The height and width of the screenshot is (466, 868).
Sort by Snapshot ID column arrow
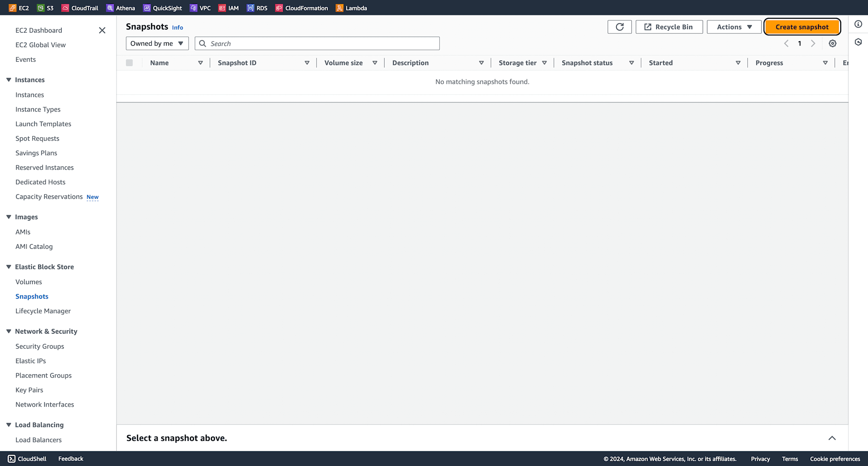click(307, 63)
